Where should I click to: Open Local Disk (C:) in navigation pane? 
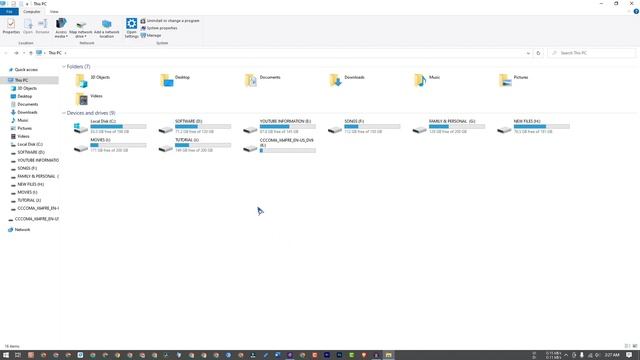pos(30,144)
